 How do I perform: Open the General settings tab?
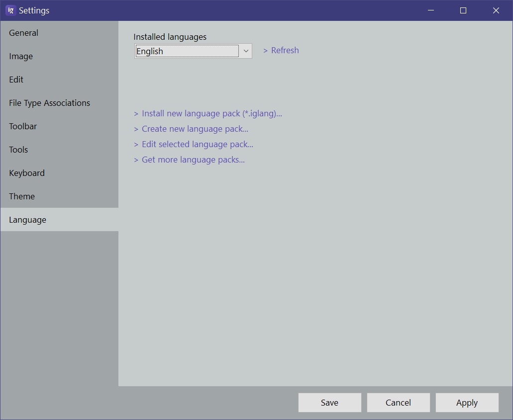(59, 33)
